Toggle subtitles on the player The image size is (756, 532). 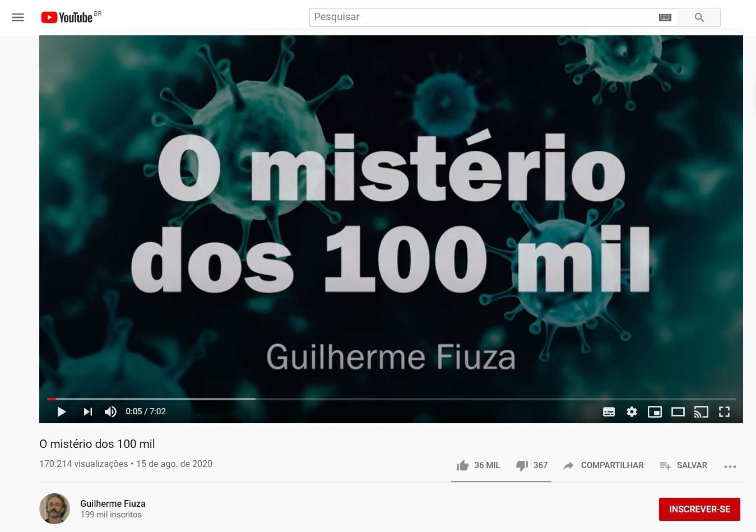click(x=609, y=412)
